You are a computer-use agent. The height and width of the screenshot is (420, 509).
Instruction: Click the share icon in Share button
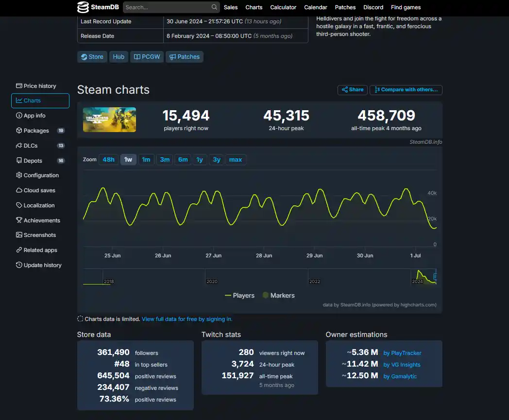[345, 89]
